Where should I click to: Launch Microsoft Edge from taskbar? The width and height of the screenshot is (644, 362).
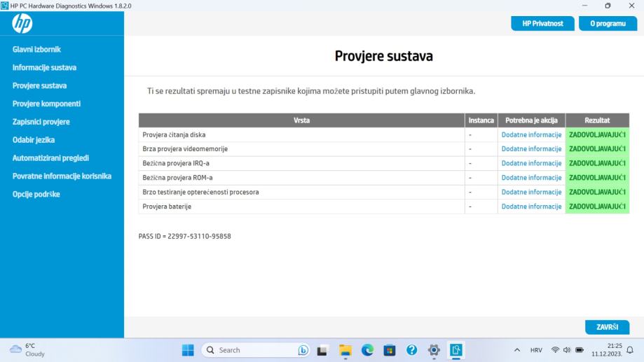tap(367, 350)
